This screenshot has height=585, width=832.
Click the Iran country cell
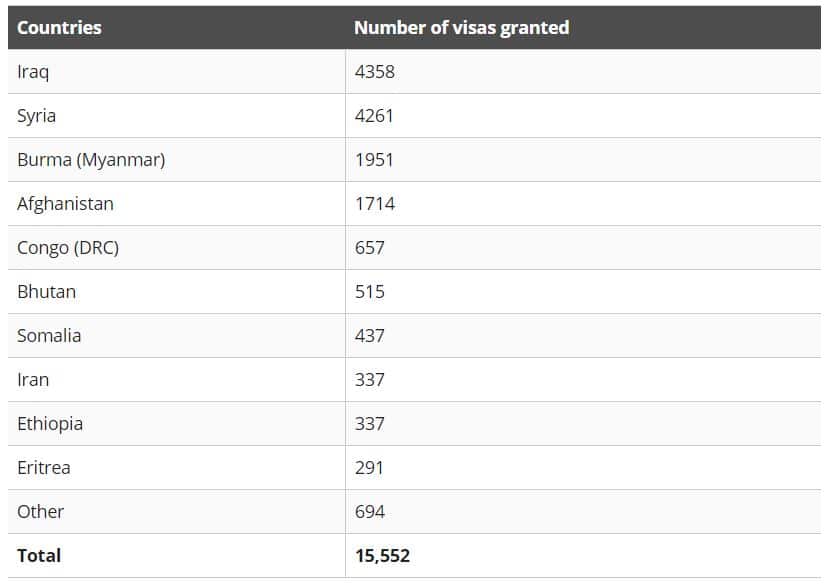(x=33, y=380)
